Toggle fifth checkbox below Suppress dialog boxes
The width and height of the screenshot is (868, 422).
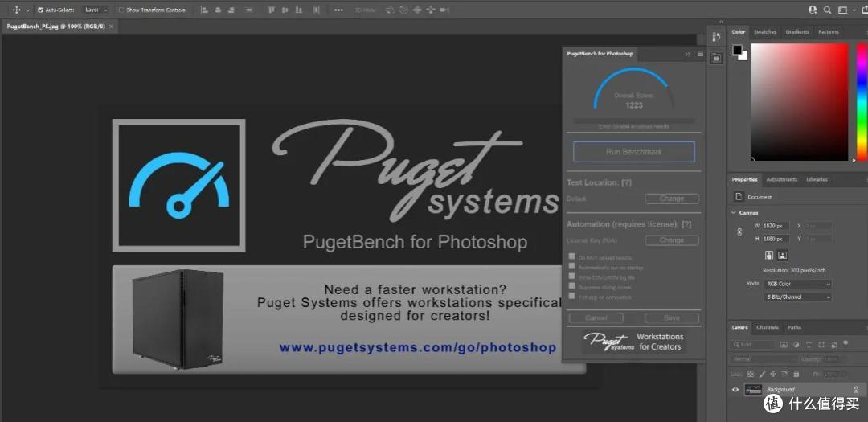point(572,297)
